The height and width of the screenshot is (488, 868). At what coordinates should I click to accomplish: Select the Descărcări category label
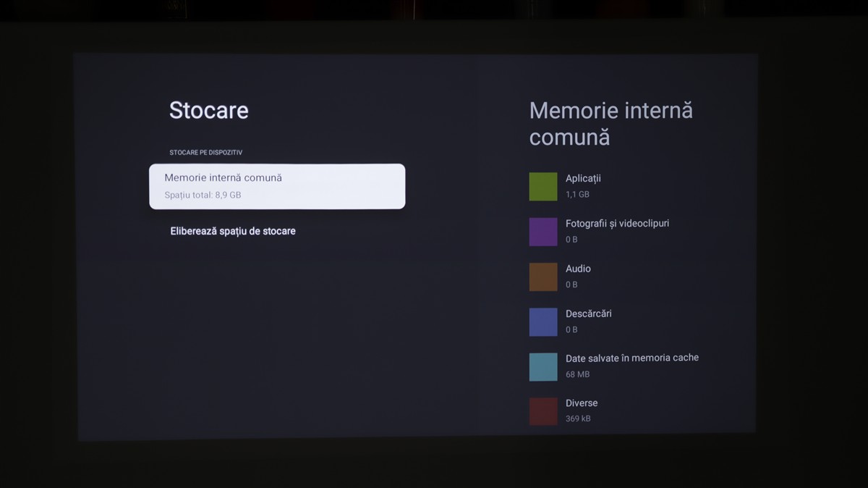coord(588,314)
